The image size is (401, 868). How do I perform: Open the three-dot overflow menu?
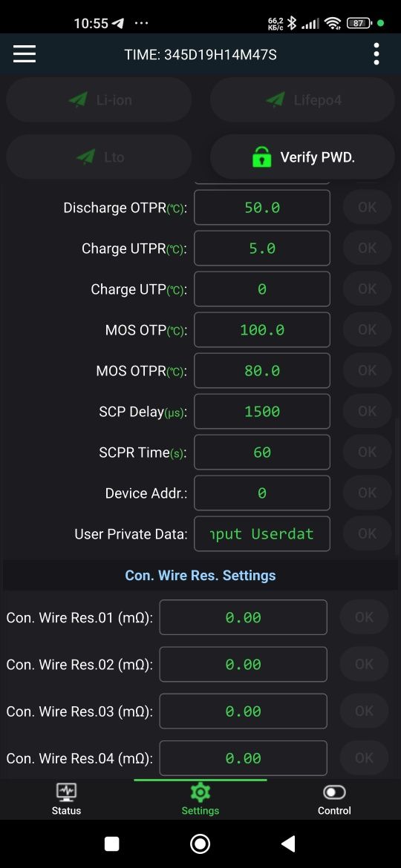pyautogui.click(x=376, y=54)
